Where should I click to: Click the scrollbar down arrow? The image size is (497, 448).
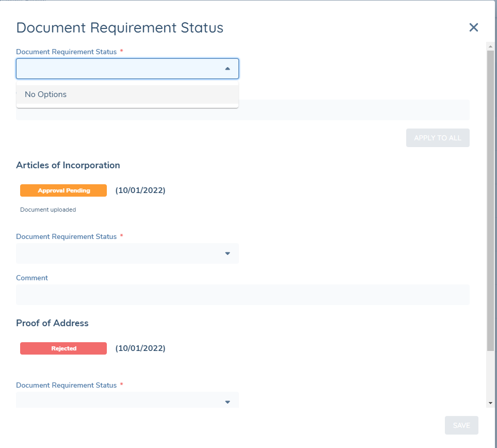click(490, 403)
